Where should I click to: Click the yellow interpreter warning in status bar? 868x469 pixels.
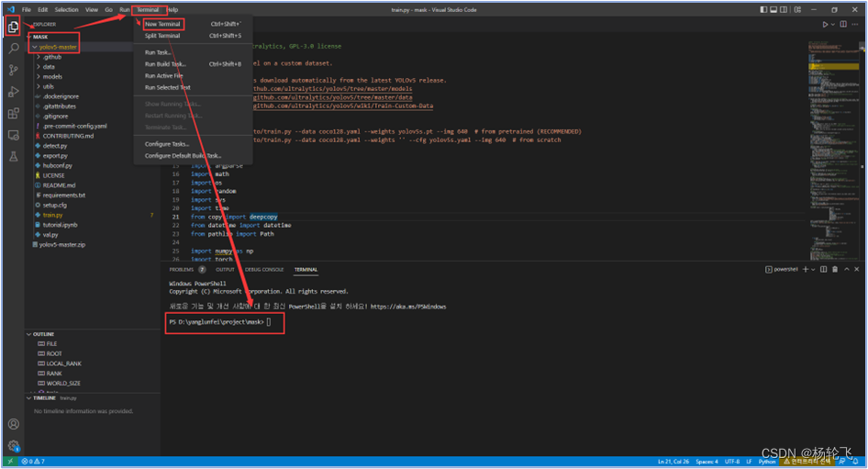(x=807, y=461)
